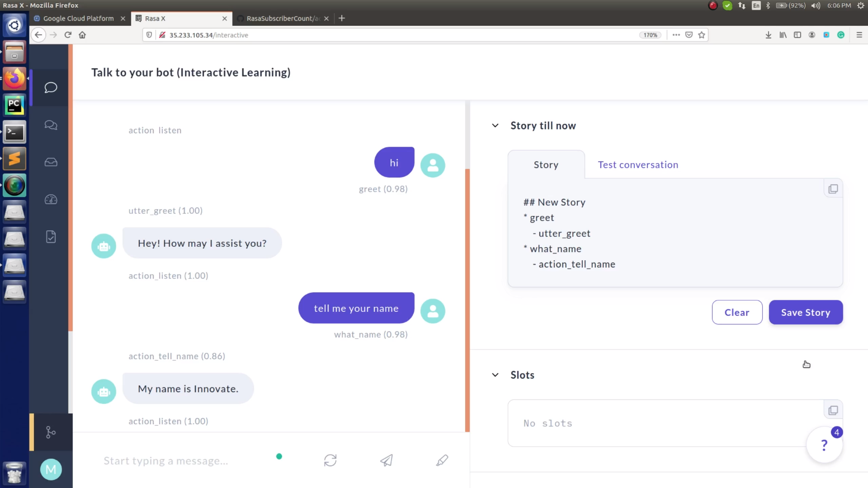
Task: Switch to the Test conversation tab
Action: (637, 164)
